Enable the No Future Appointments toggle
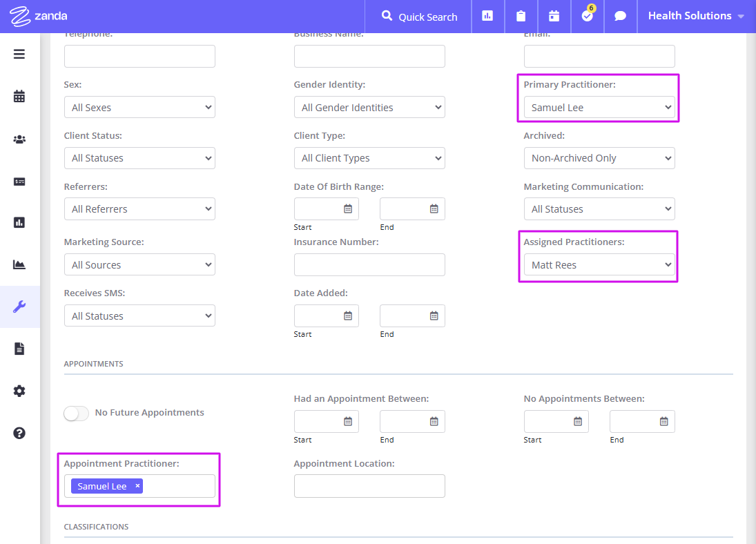756x544 pixels. tap(76, 413)
